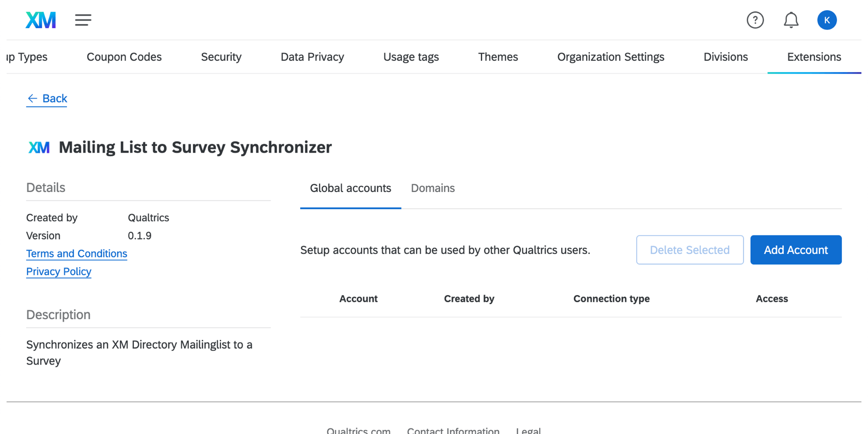Open the user account avatar K
Viewport: 868px width, 434px height.
pos(827,20)
